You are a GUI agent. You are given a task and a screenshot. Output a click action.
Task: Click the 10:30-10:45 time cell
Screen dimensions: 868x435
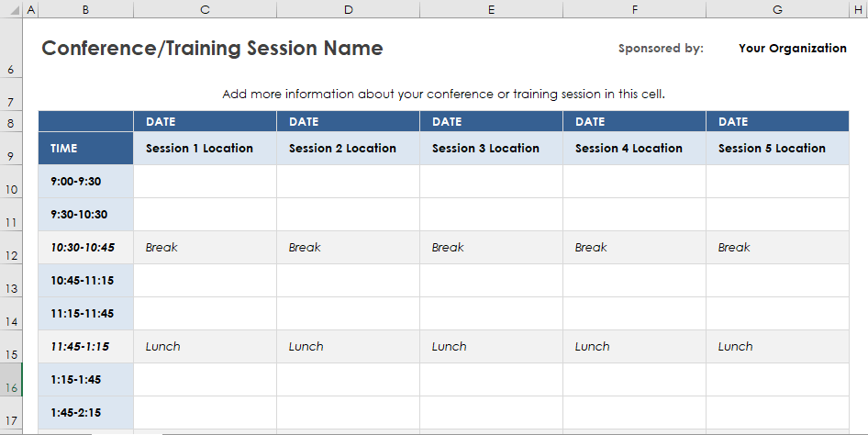click(86, 248)
